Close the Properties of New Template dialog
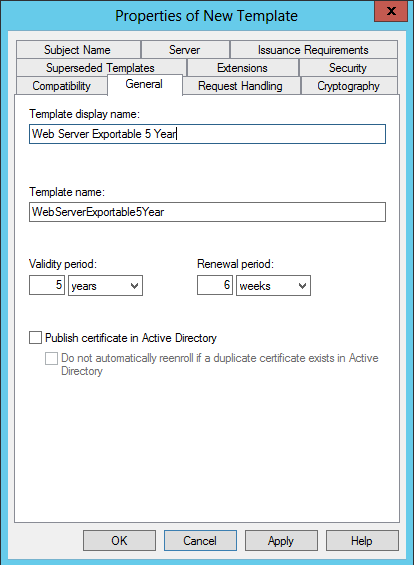The width and height of the screenshot is (414, 565). point(391,11)
